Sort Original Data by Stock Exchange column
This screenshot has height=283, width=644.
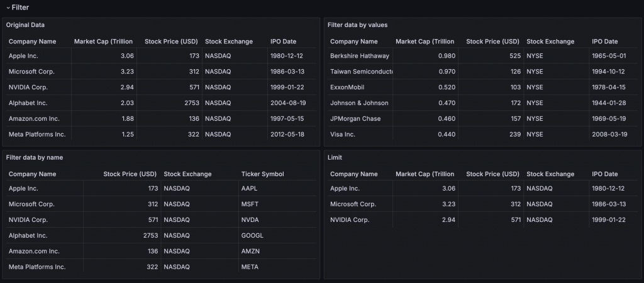tap(229, 42)
